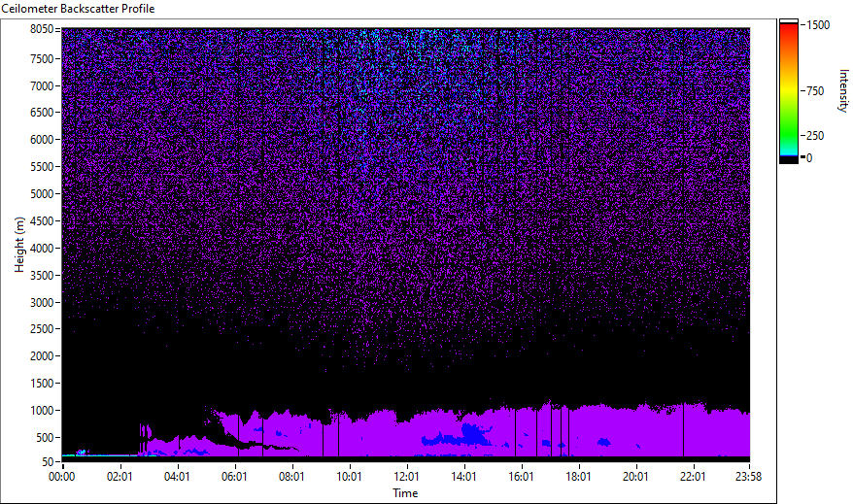Select the Time axis title
Screen dimensions: 853x504
point(405,493)
